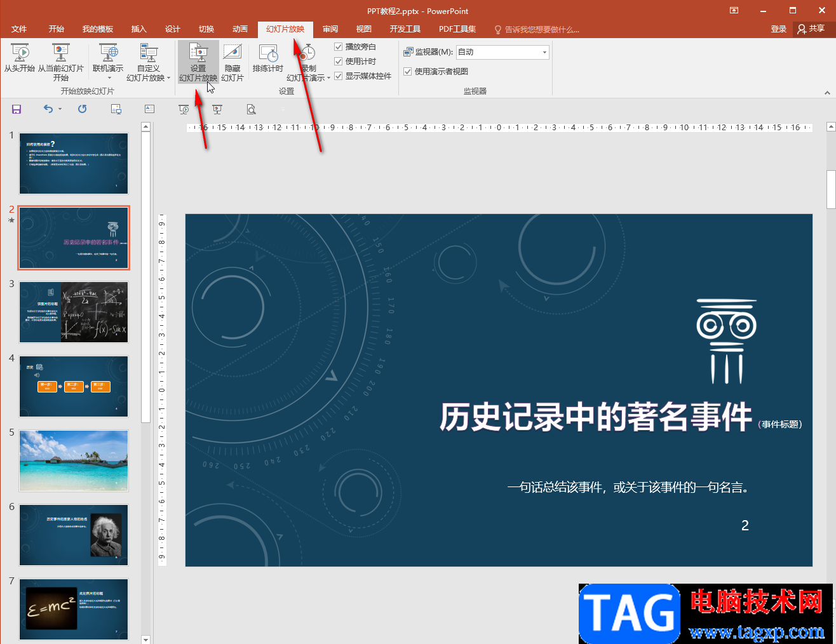Undo last action in quick access toolbar
Viewport: 836px width, 644px height.
pyautogui.click(x=48, y=109)
